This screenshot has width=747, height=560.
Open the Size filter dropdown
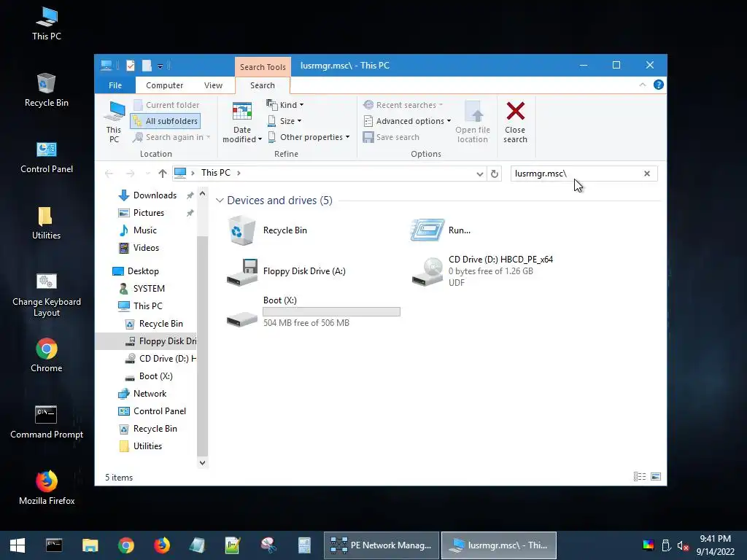(285, 121)
